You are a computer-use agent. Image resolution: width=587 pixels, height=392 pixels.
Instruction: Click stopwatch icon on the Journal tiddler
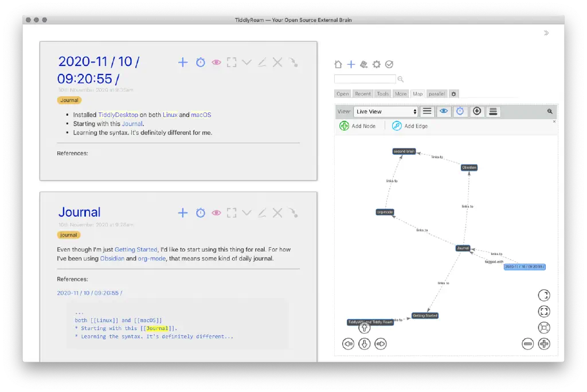200,213
